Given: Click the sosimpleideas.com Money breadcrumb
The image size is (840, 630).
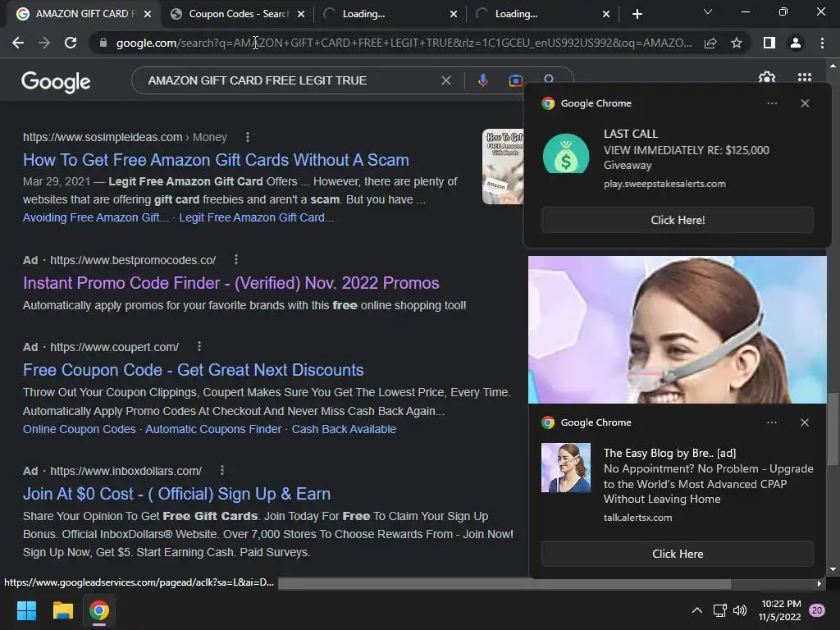Looking at the screenshot, I should 125,137.
